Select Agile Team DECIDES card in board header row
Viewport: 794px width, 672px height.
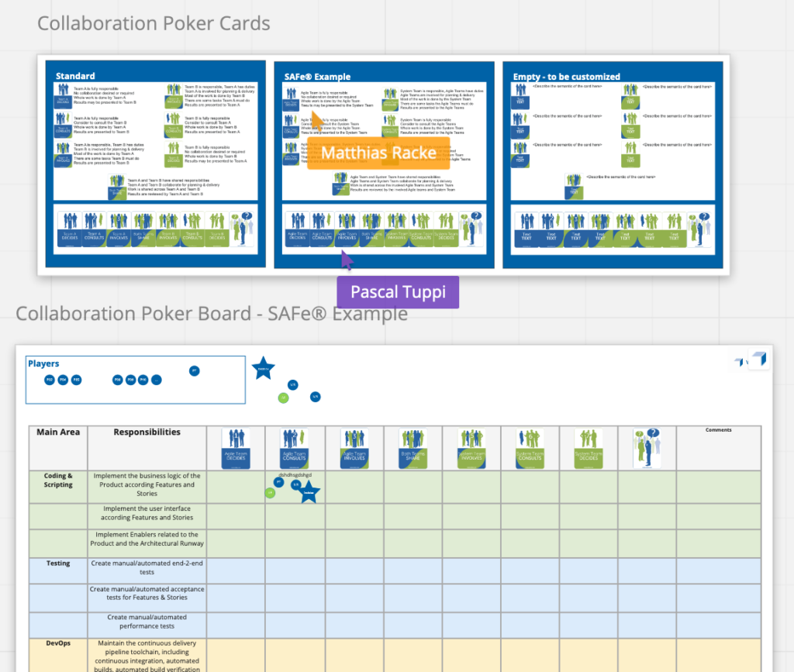(236, 448)
